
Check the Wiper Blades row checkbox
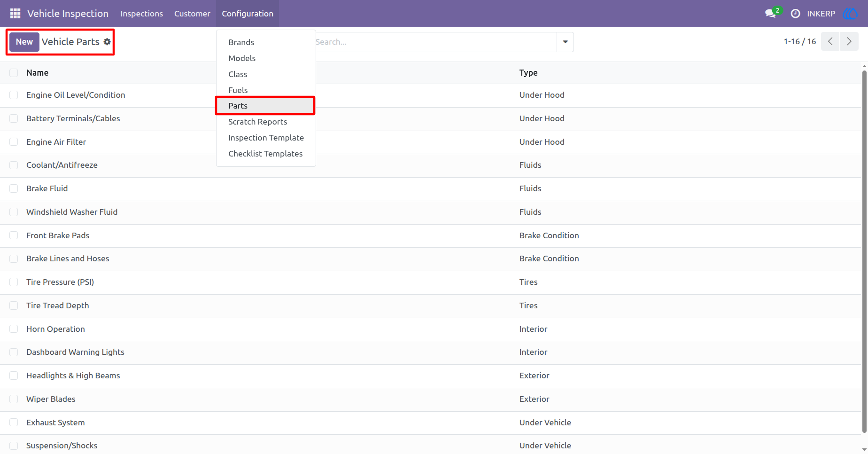point(14,399)
